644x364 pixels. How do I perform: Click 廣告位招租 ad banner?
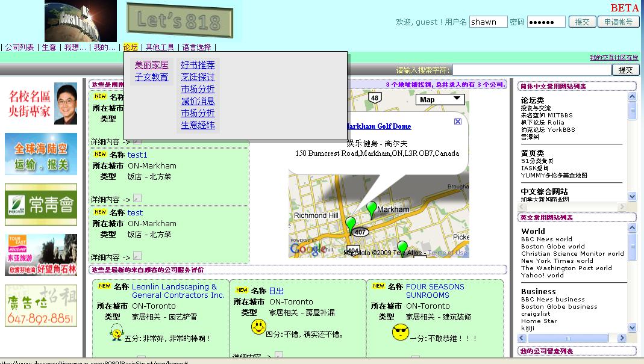[41, 306]
